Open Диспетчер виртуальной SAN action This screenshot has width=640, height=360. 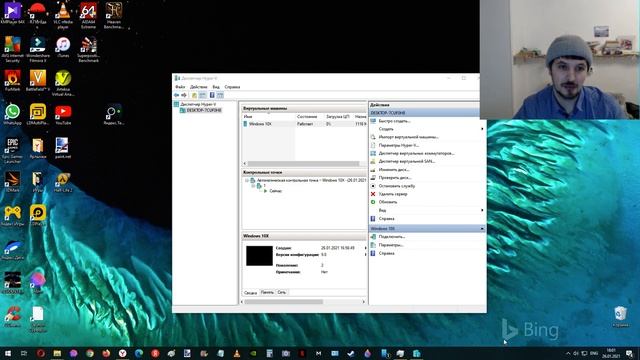pos(407,161)
